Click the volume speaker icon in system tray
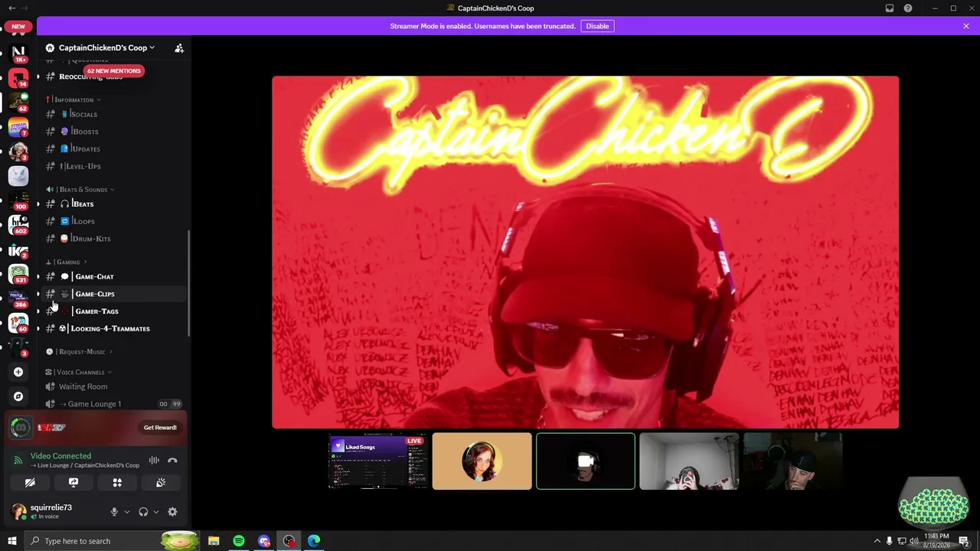 (x=913, y=541)
